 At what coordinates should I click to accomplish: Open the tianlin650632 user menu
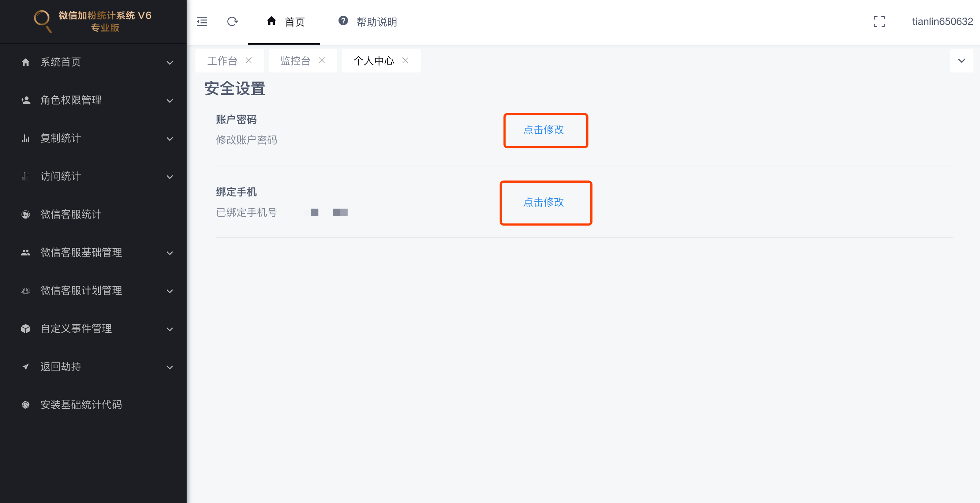[x=942, y=22]
